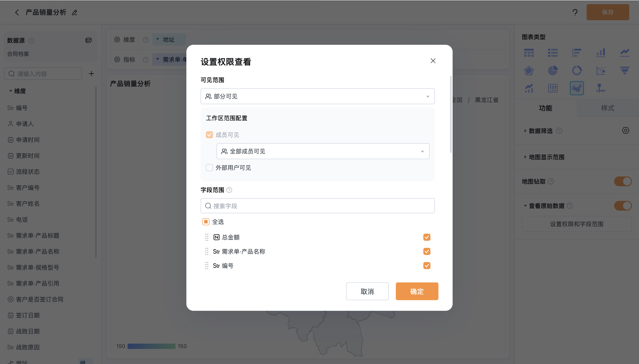Image resolution: width=639 pixels, height=364 pixels.
Task: Select the table chart type icon
Action: pyautogui.click(x=529, y=53)
